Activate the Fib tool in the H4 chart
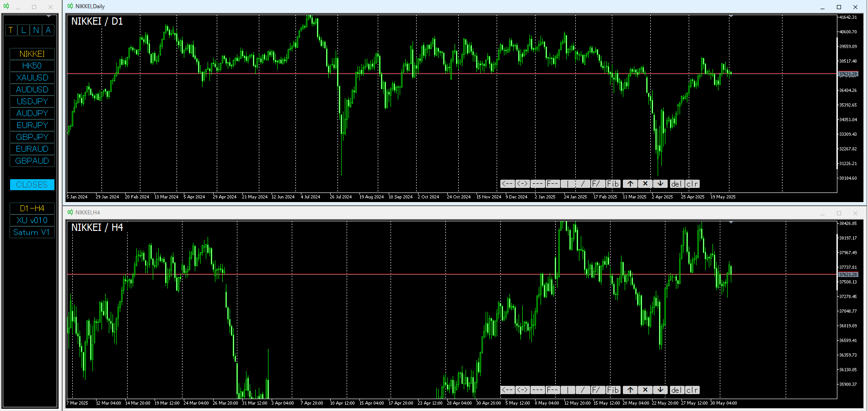The height and width of the screenshot is (411, 868). (613, 390)
